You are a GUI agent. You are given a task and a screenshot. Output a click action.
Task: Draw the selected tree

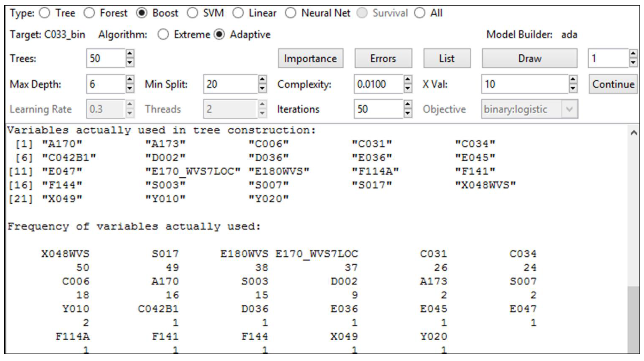(x=529, y=59)
